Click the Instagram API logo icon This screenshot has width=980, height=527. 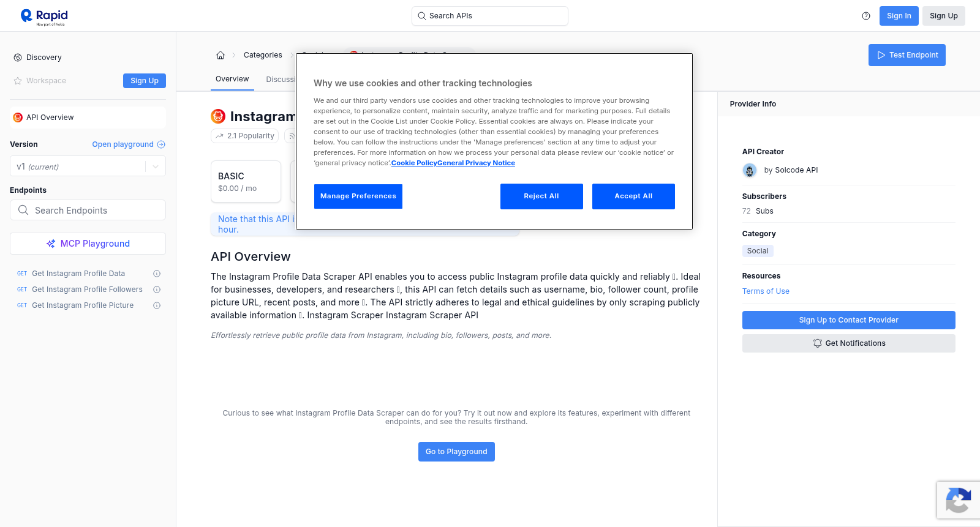coord(218,116)
